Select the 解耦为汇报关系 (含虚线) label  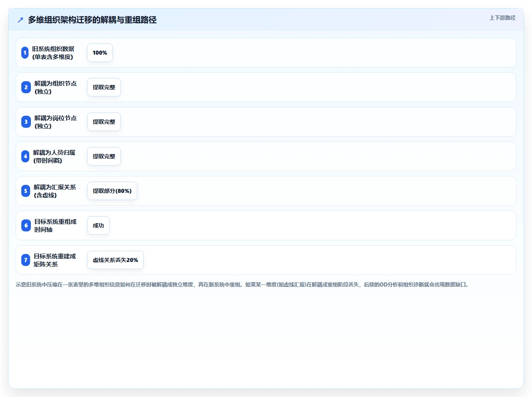(55, 191)
